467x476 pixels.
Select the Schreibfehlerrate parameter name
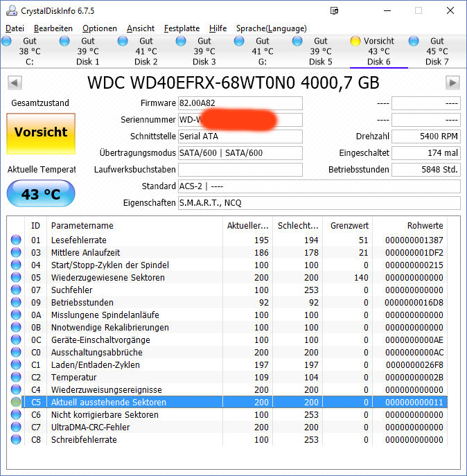coord(84,439)
